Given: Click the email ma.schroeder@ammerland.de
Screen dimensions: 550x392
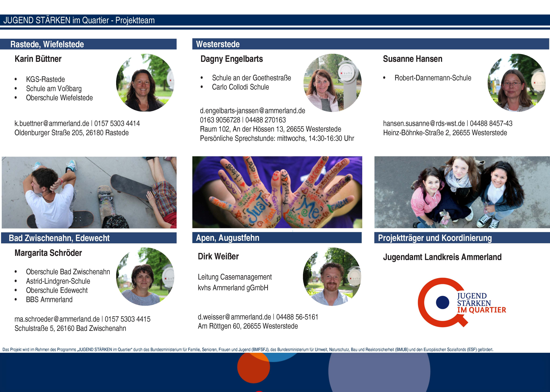Looking at the screenshot, I should pos(57,319).
